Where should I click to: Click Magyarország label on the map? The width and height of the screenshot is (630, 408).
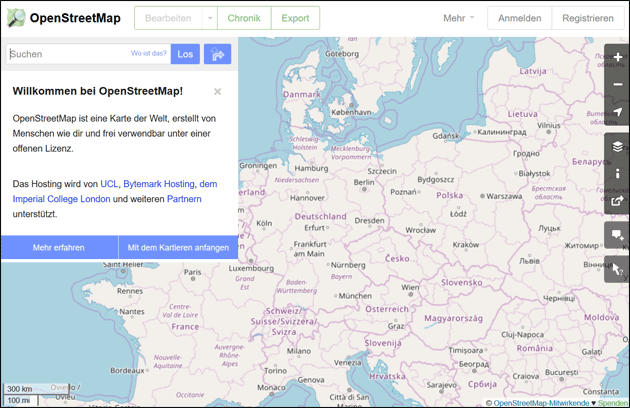pyautogui.click(x=454, y=318)
